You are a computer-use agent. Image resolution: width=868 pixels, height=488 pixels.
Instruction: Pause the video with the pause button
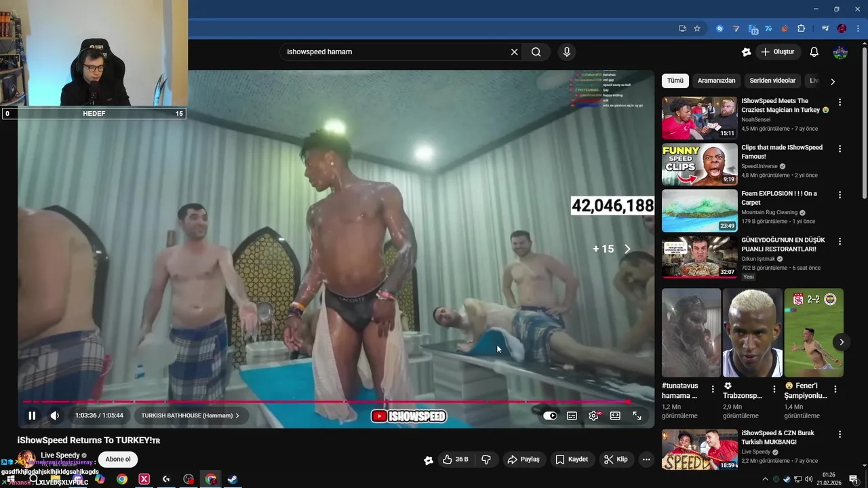(x=32, y=415)
